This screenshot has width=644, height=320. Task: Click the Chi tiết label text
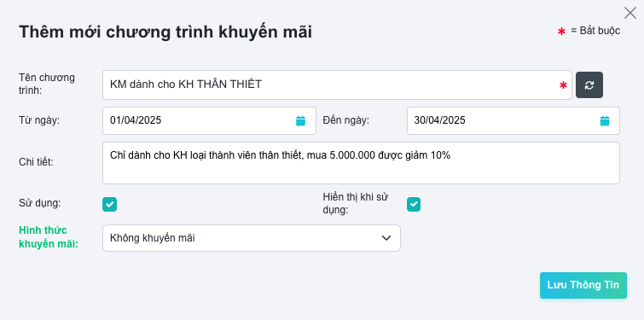36,162
